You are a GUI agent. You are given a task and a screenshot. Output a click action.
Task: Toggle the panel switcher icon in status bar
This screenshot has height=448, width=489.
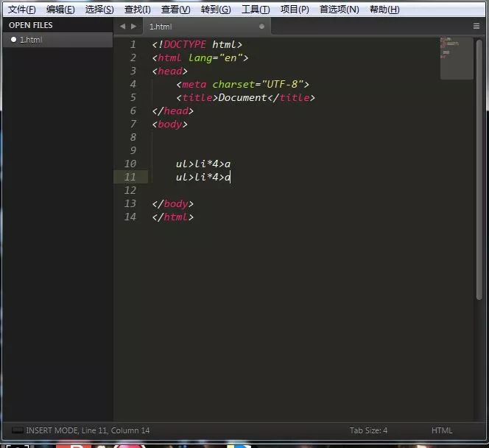click(x=17, y=430)
